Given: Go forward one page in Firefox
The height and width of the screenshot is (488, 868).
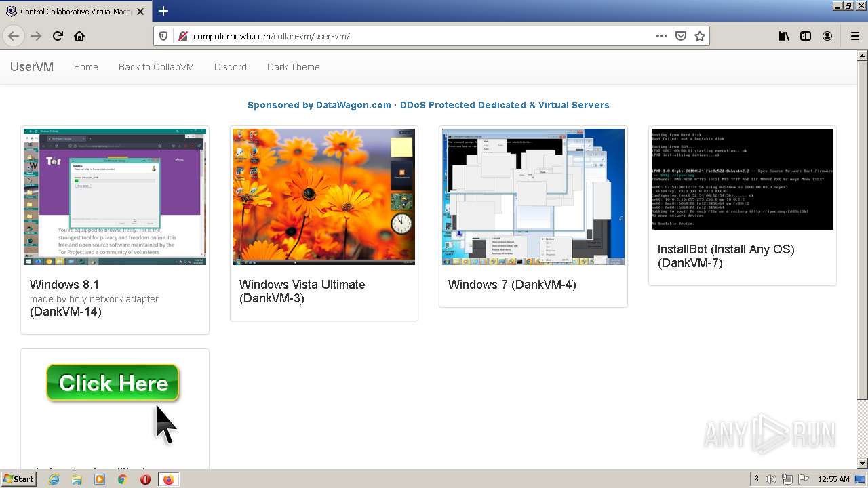Looking at the screenshot, I should point(36,36).
